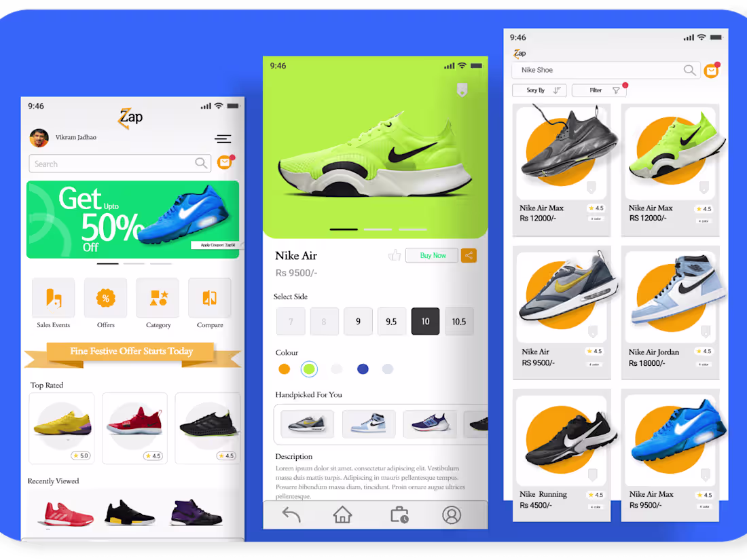The image size is (747, 560).
Task: Choose the orange colour swatch
Action: pyautogui.click(x=284, y=369)
